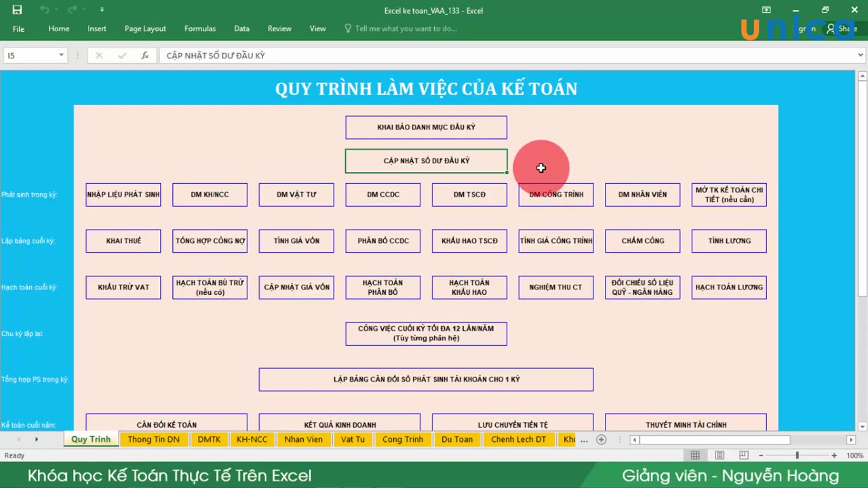This screenshot has width=868, height=488.
Task: Select the Quy Trinh sheet tab
Action: pyautogui.click(x=91, y=439)
